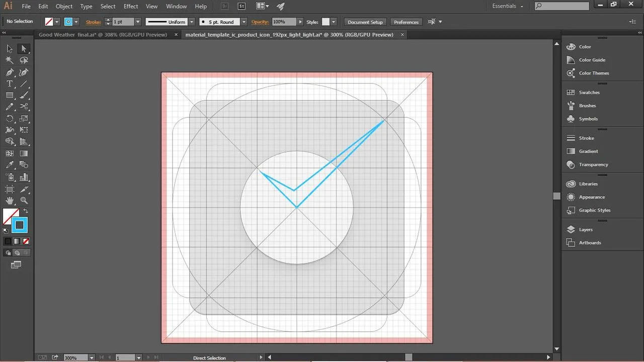Select the Mesh tool

(x=10, y=153)
